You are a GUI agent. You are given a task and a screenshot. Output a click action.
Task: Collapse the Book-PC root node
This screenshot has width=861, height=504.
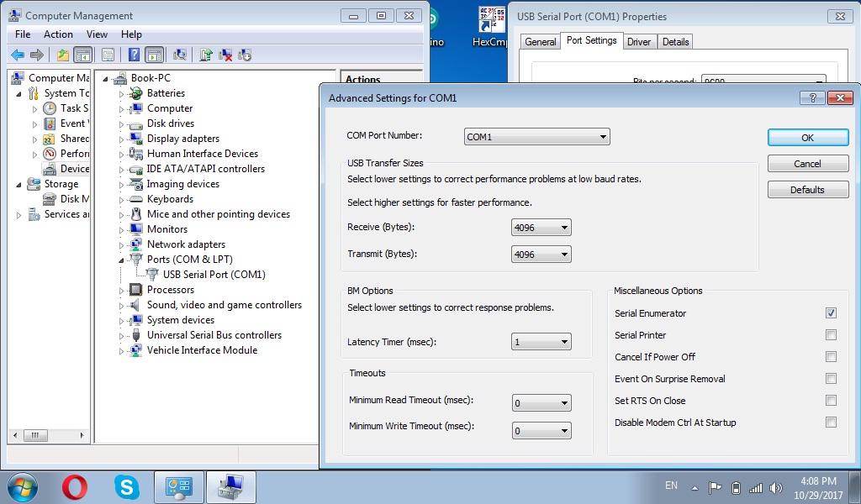tap(105, 78)
